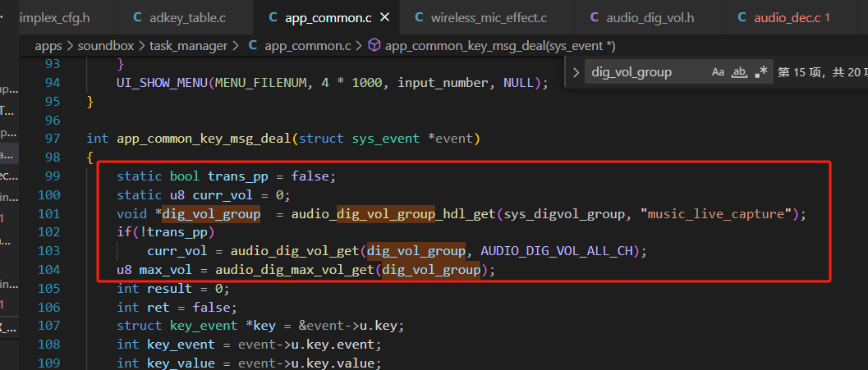Image resolution: width=868 pixels, height=370 pixels.
Task: Click trans_pp variable on line 99
Action: tap(237, 176)
